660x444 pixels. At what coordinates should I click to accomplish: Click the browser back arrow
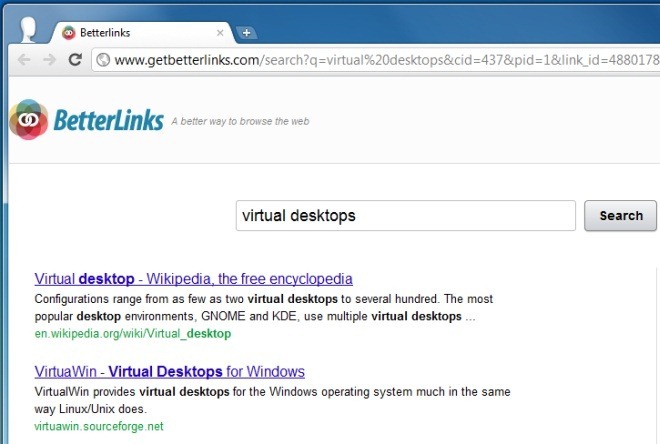pyautogui.click(x=24, y=60)
